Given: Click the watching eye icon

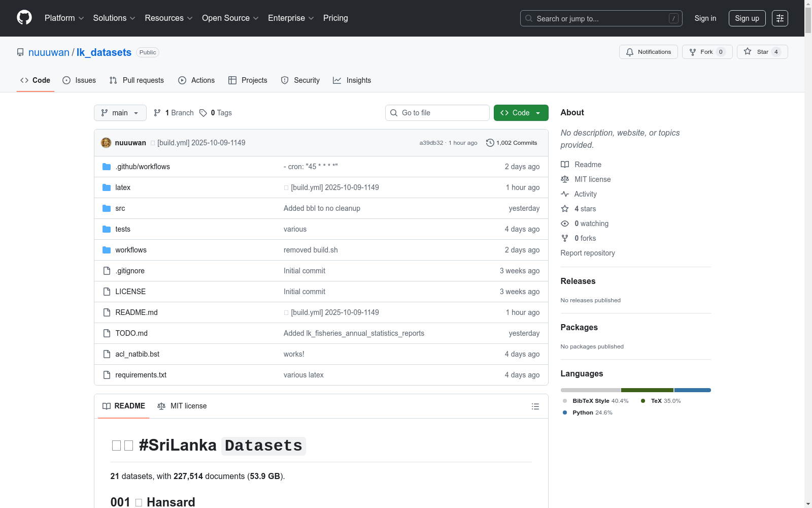Looking at the screenshot, I should point(565,224).
